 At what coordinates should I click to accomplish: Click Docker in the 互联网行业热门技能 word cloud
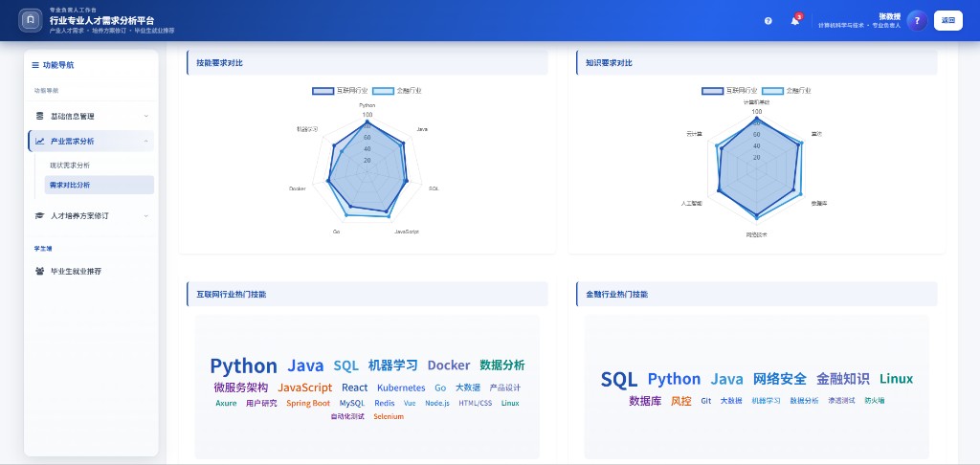coord(449,365)
